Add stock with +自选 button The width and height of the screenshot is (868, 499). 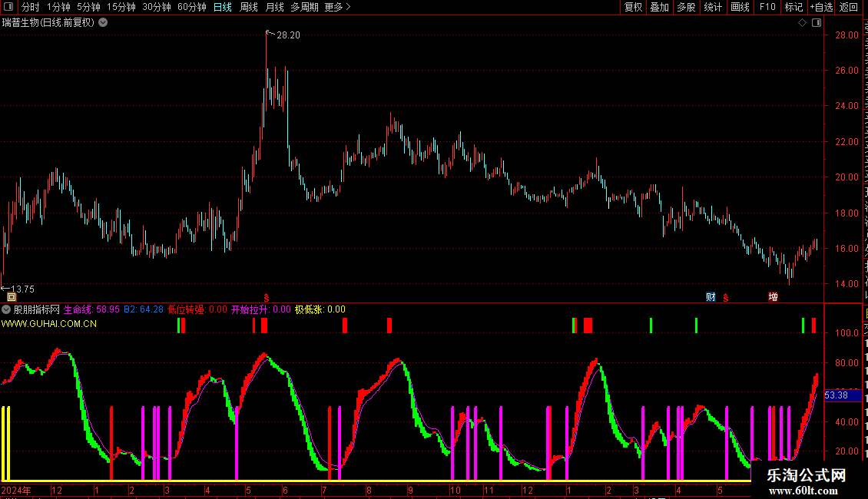[x=821, y=7]
